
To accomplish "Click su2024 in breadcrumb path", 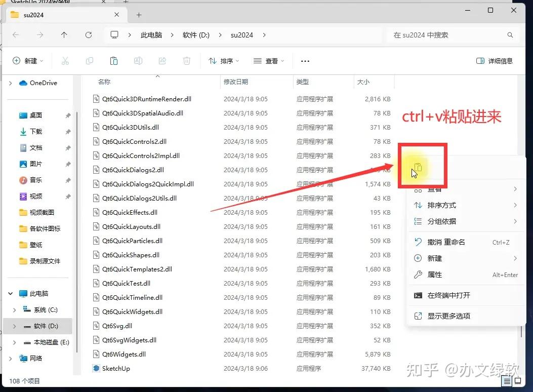I will [x=241, y=35].
